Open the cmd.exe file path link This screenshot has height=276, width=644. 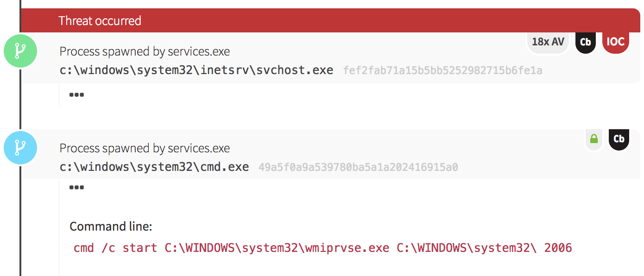click(154, 167)
